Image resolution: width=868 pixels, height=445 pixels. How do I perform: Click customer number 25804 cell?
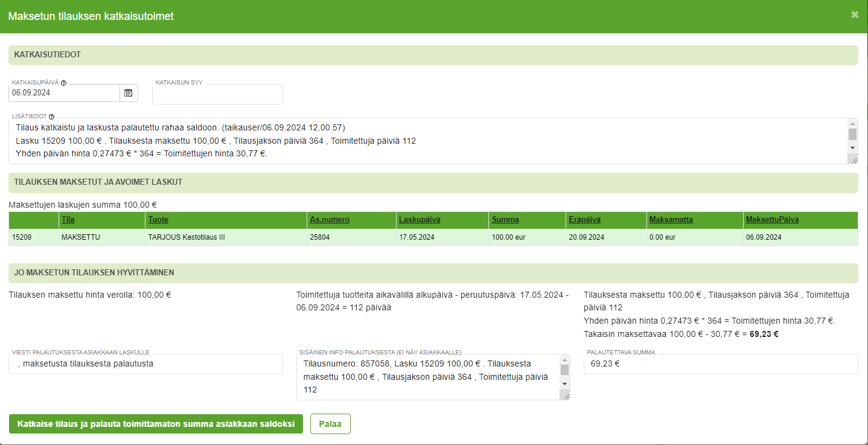point(352,237)
